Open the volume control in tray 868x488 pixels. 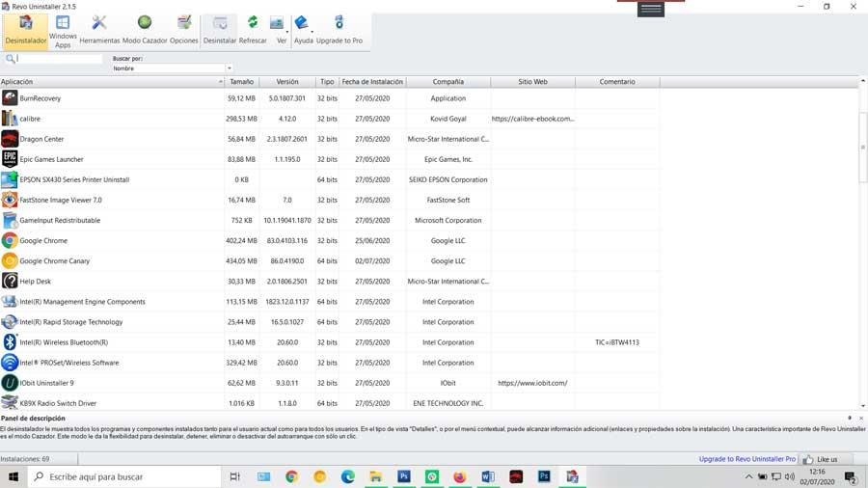[x=789, y=476]
